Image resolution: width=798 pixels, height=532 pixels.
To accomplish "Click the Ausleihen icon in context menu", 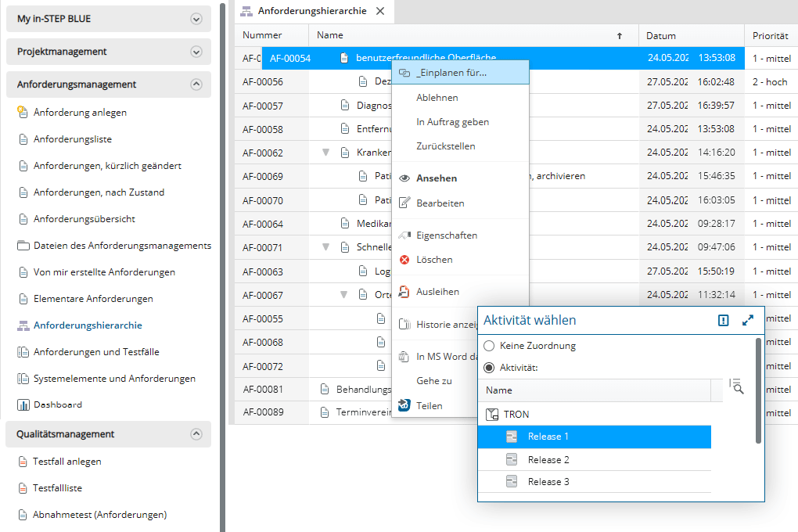I will (x=404, y=292).
